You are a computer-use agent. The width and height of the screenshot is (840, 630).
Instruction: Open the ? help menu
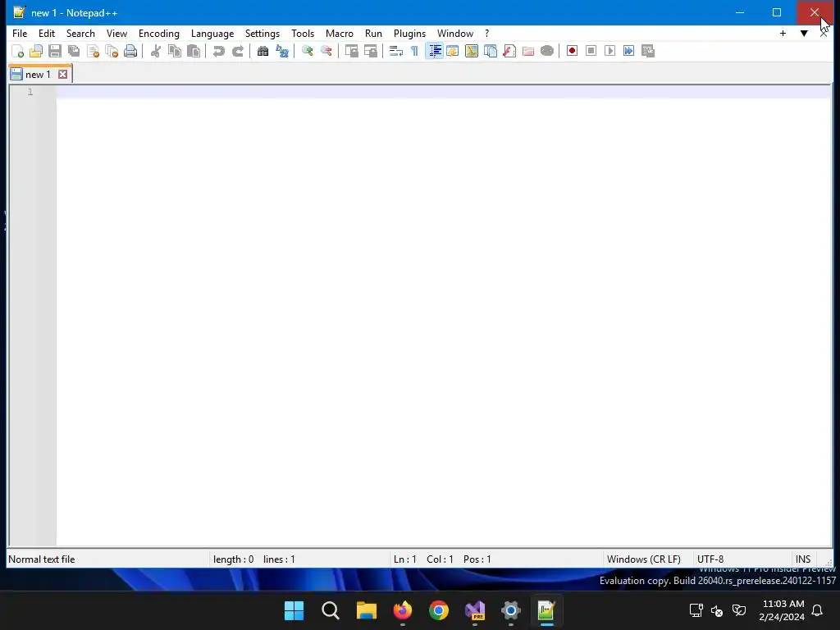tap(487, 33)
